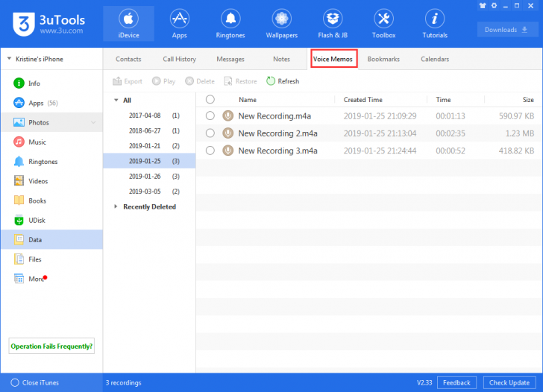
Task: Select Books in the sidebar
Action: 52,200
